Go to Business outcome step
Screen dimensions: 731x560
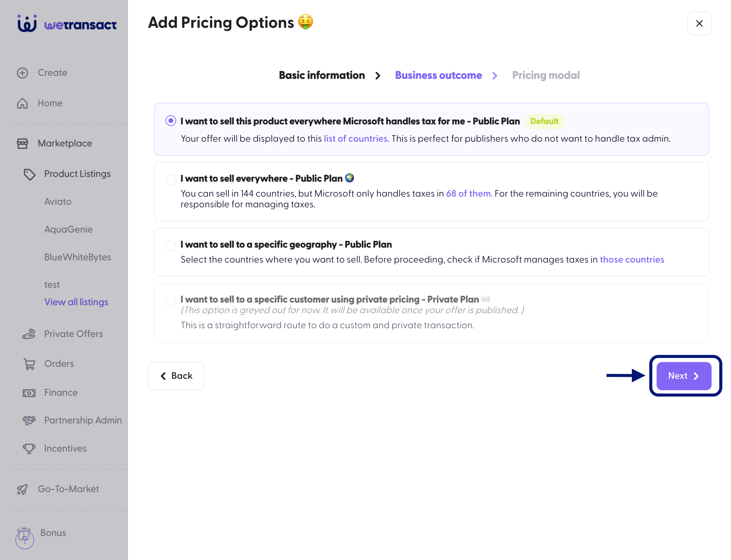coord(439,75)
